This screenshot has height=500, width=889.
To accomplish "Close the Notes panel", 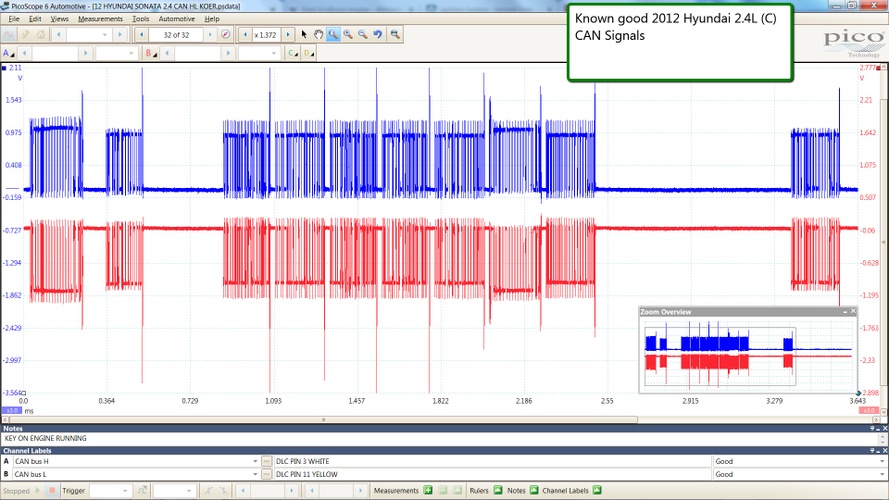I will tap(884, 429).
